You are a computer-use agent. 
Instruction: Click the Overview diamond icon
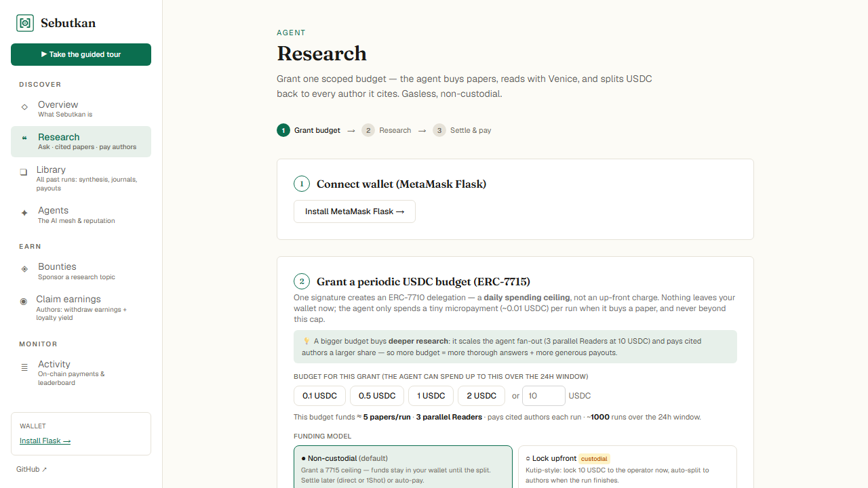click(x=24, y=107)
